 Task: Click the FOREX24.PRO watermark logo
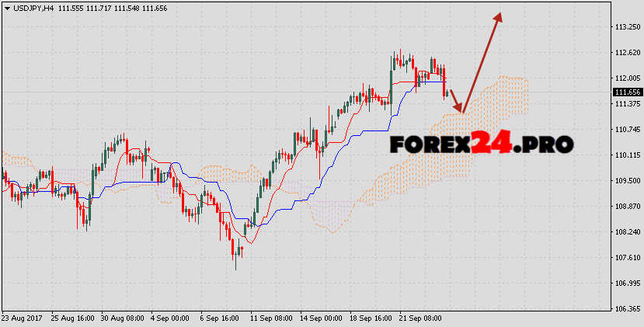click(x=481, y=144)
